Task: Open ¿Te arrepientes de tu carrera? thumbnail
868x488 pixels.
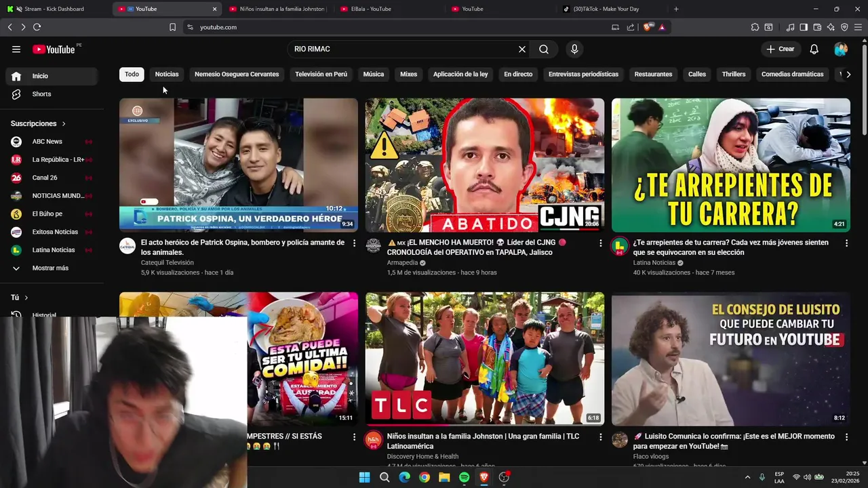Action: click(731, 165)
